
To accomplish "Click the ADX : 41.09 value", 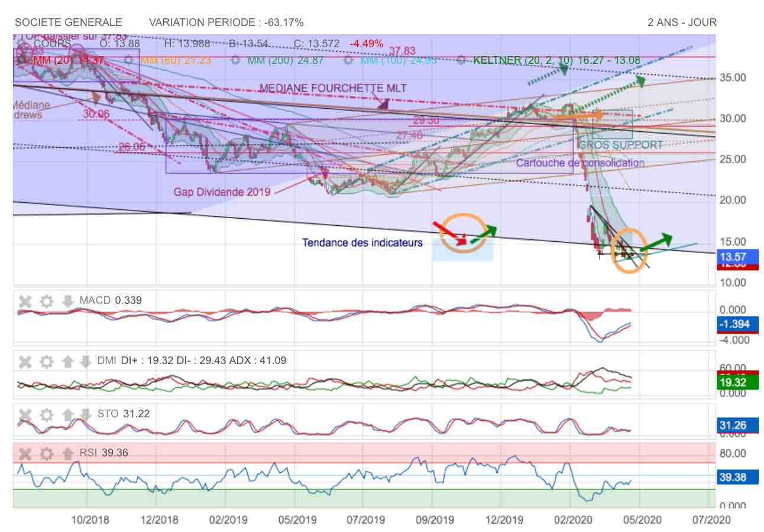I will coord(257,360).
